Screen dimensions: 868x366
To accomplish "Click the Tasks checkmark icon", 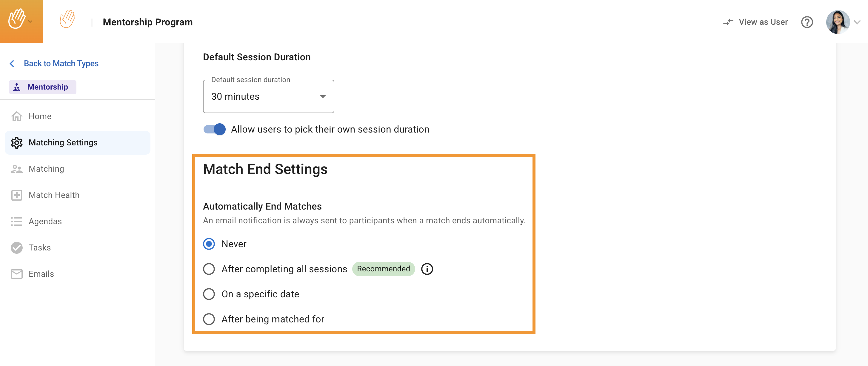I will coord(16,248).
